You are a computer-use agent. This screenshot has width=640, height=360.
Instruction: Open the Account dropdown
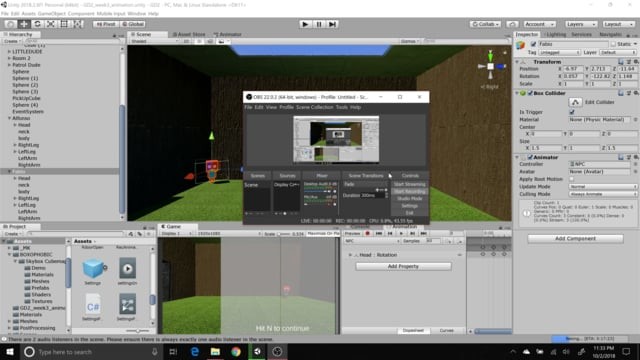(539, 24)
